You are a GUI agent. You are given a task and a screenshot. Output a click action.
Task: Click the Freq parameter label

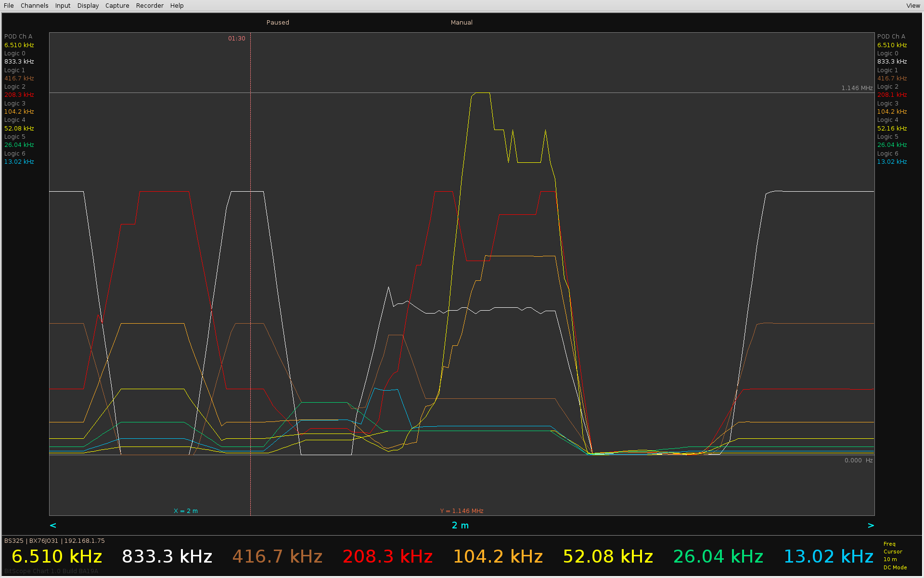(x=889, y=544)
